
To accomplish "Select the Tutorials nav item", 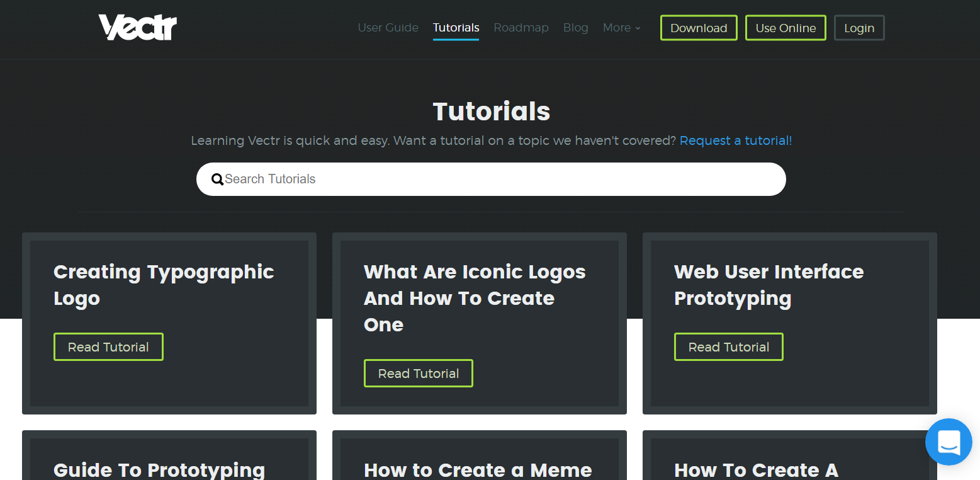I will coord(456,28).
